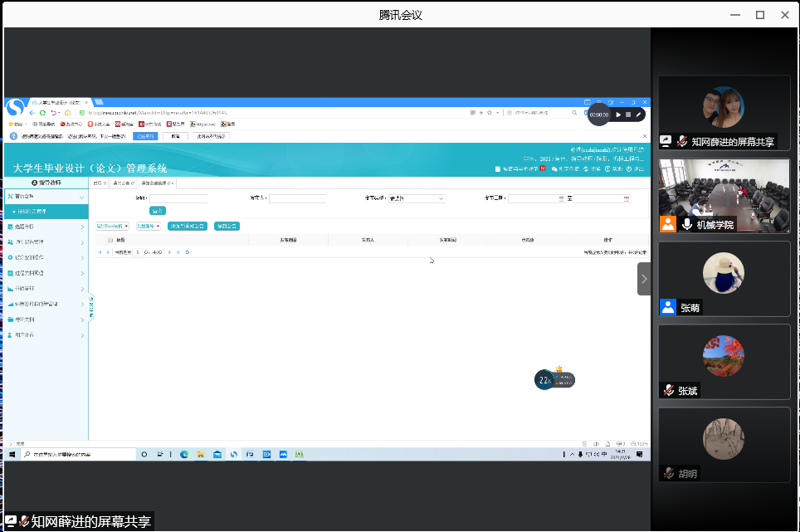Tick the select-all checkbox in table header
This screenshot has height=532, width=800.
tap(110, 240)
